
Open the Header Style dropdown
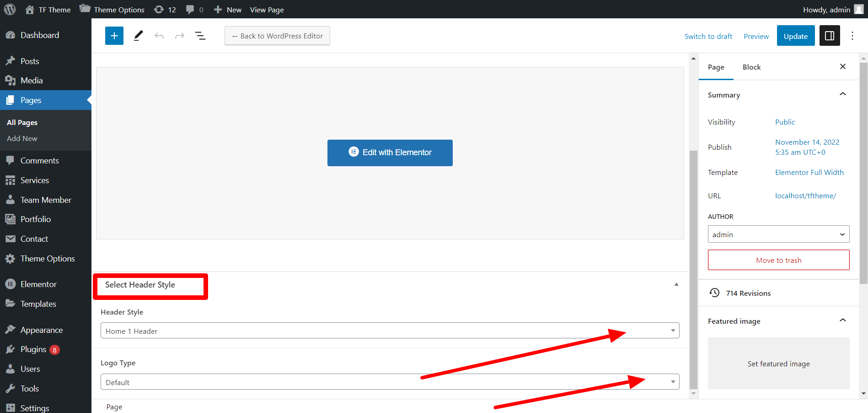tap(390, 331)
